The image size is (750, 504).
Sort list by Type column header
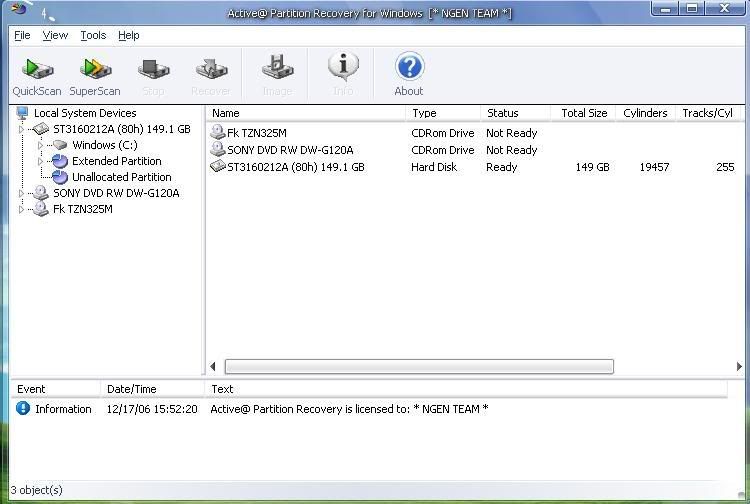point(443,113)
